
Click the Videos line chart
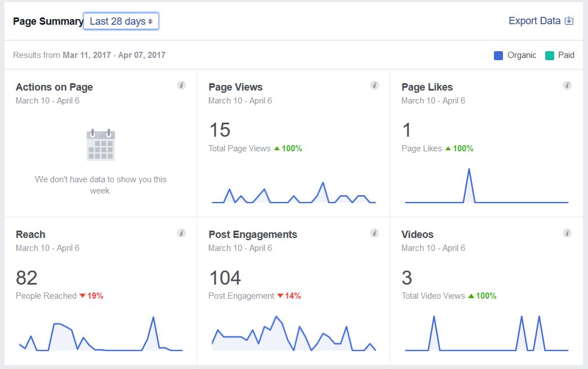coord(487,334)
